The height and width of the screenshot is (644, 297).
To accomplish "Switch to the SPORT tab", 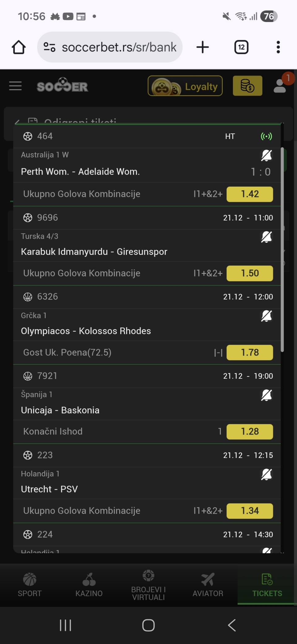I will coord(30,585).
